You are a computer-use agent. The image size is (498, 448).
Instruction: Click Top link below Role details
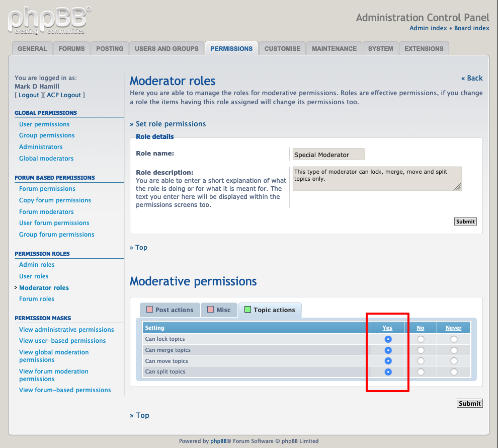(141, 247)
